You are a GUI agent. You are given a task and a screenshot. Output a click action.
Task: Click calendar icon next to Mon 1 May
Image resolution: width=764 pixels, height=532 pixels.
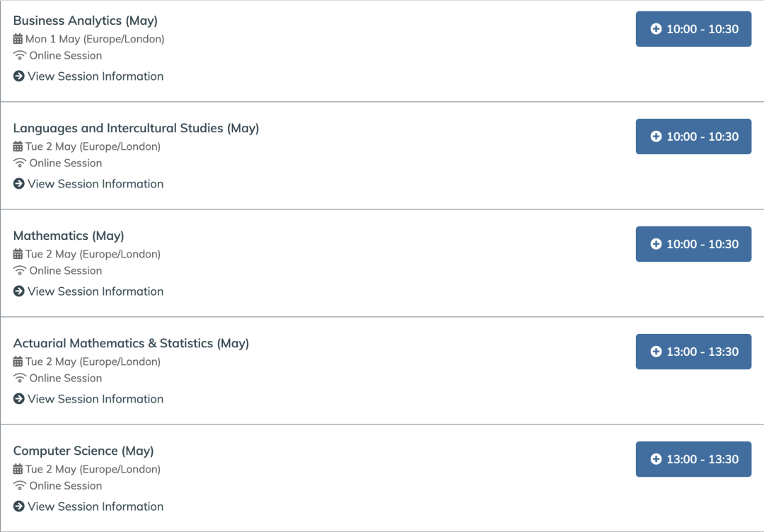pos(18,39)
